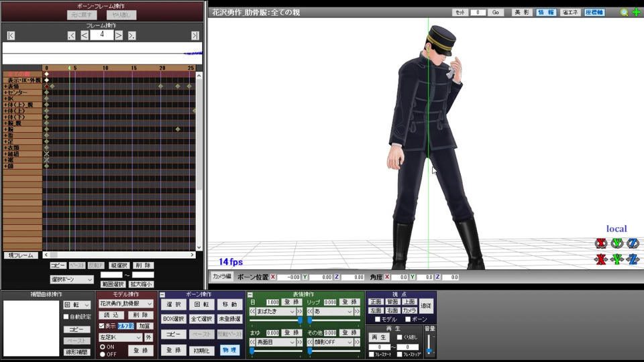
Task: Click the local Y move axis icon
Action: 617,259
